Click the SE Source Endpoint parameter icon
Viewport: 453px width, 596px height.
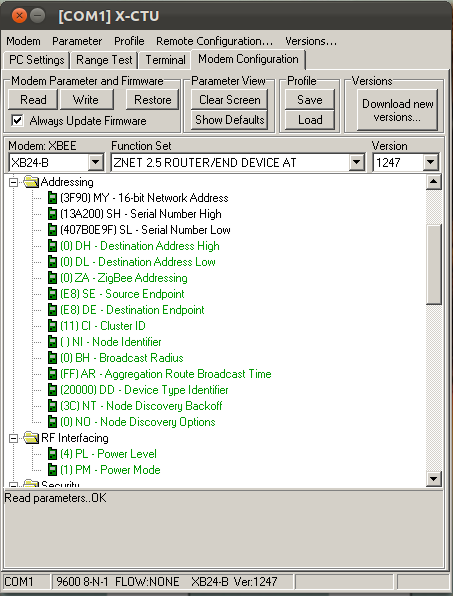[x=52, y=294]
